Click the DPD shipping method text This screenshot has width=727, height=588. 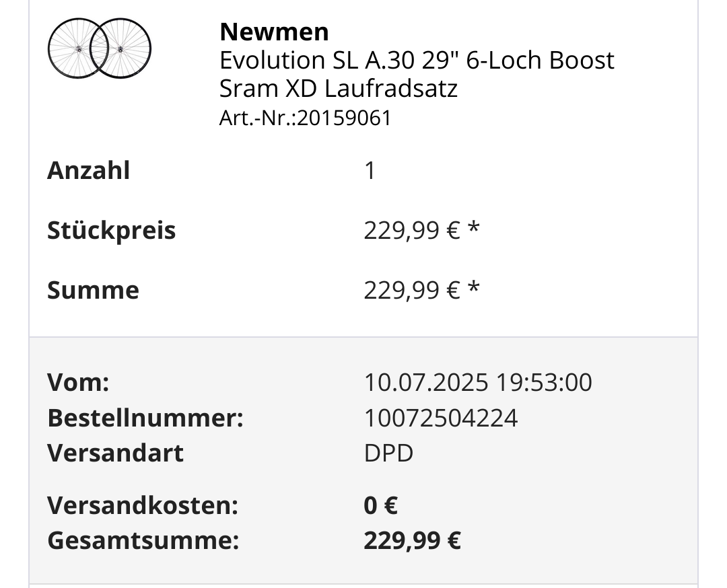[x=388, y=453]
